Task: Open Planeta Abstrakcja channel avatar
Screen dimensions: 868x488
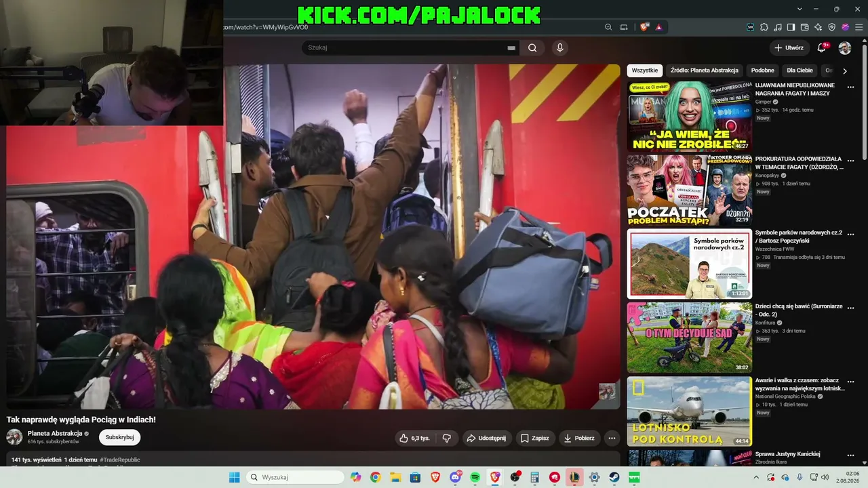Action: click(14, 437)
